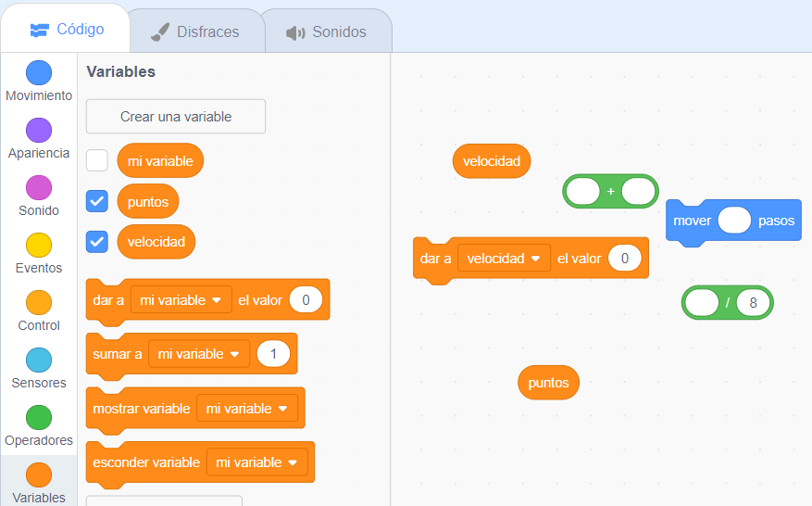Select the light blue Sensores category circle
The width and height of the screenshot is (812, 506).
coord(39,361)
